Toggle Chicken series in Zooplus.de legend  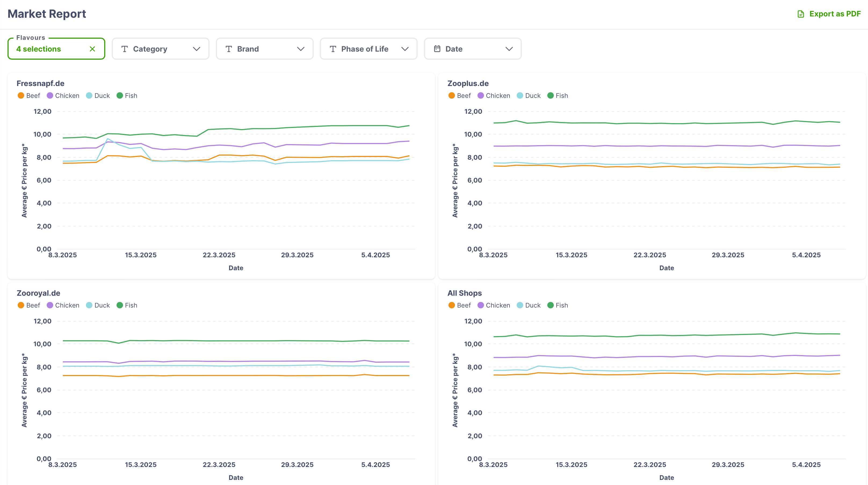click(498, 95)
